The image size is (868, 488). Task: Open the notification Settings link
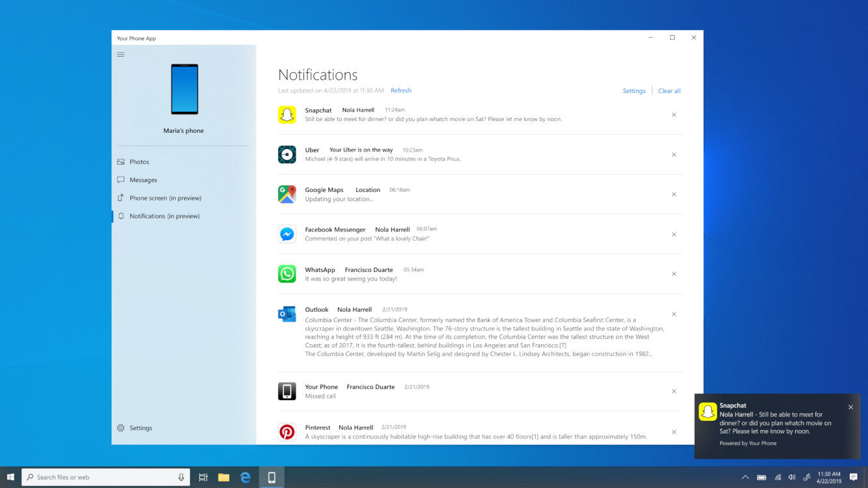634,90
